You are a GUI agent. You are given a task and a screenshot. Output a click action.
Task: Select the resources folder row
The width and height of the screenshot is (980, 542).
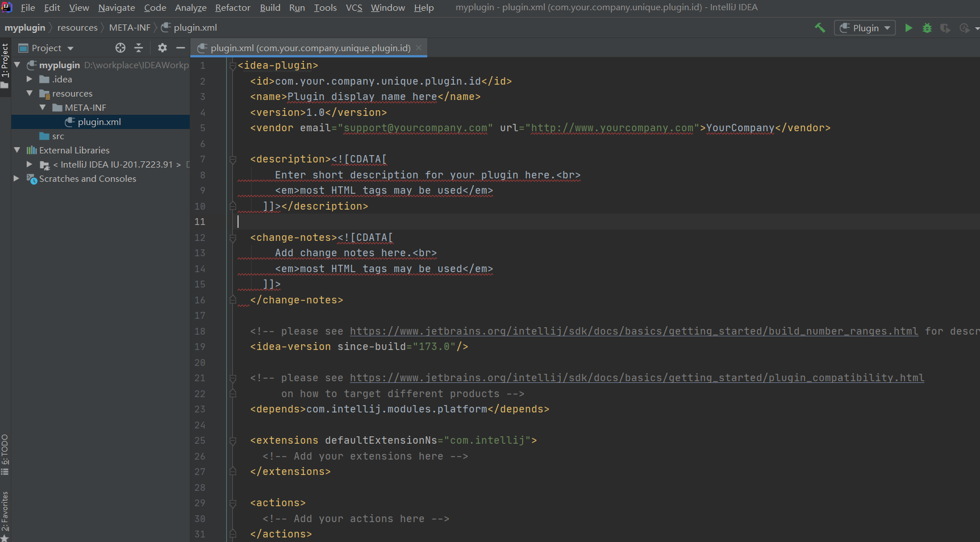(x=101, y=93)
